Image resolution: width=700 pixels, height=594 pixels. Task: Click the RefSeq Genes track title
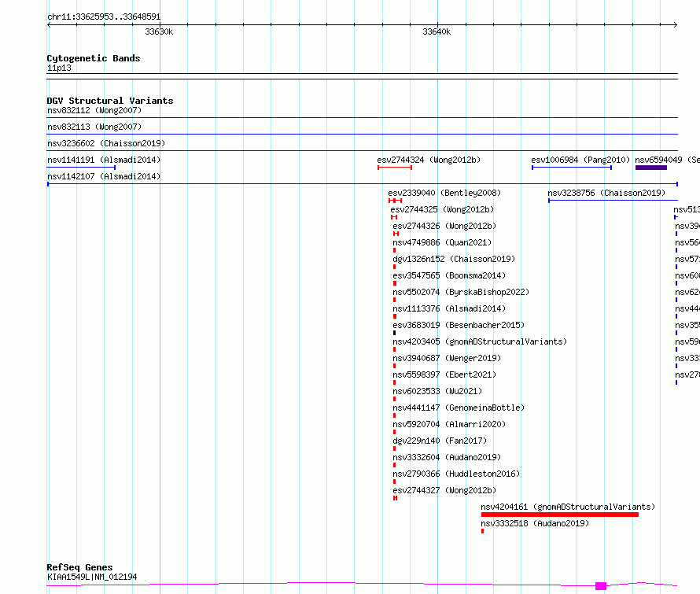(79, 567)
